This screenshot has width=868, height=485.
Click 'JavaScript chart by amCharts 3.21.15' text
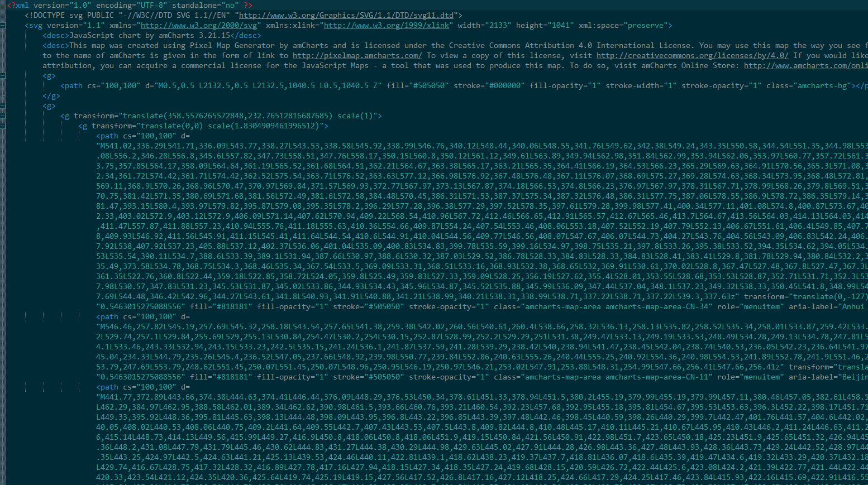click(150, 35)
